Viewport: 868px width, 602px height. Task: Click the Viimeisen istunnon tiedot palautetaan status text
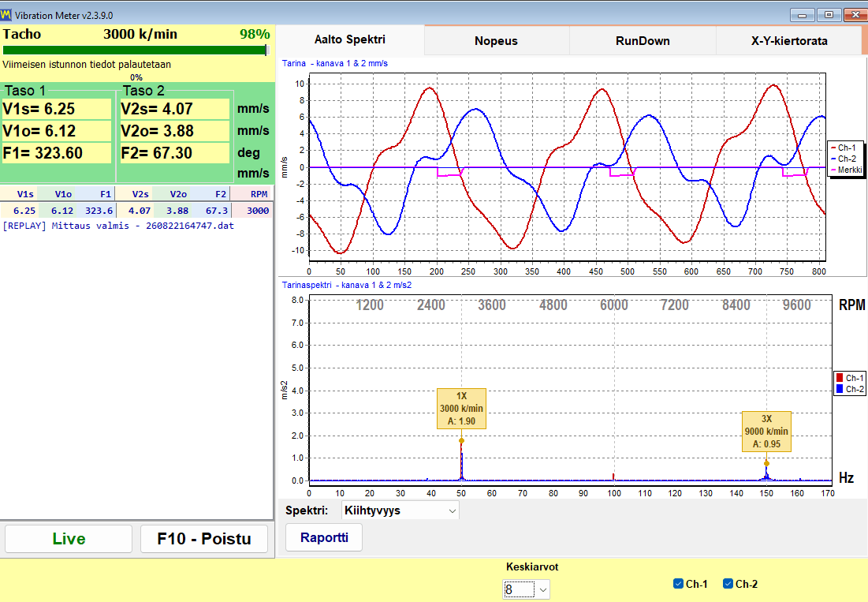click(87, 64)
